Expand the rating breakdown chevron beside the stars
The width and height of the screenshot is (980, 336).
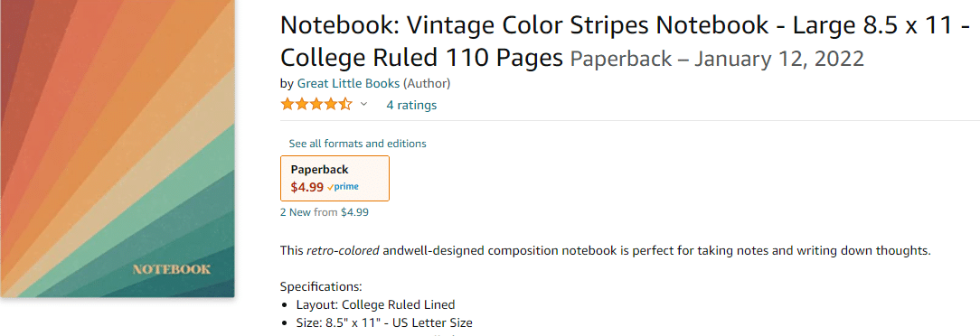(363, 104)
